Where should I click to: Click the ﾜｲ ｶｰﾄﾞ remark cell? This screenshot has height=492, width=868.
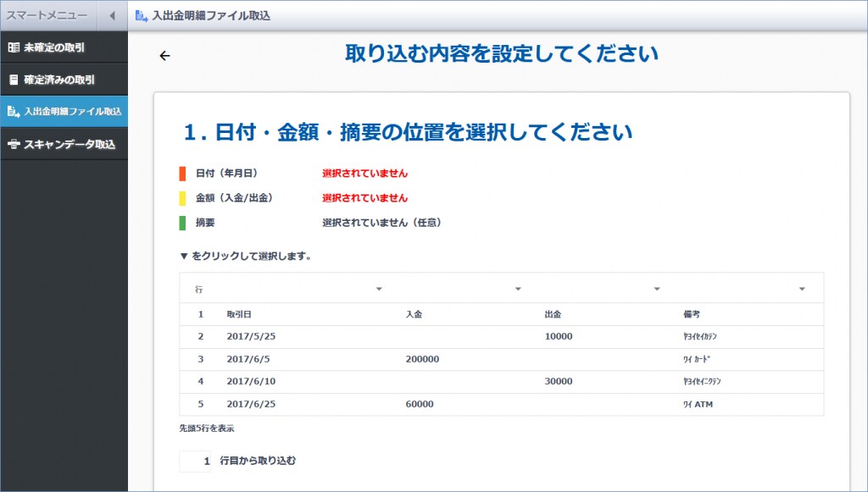pos(697,359)
